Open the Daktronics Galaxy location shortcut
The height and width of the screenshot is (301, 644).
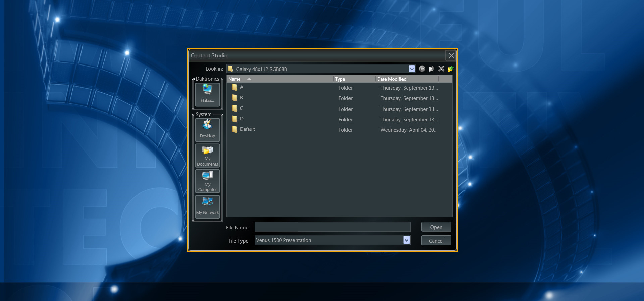point(207,94)
